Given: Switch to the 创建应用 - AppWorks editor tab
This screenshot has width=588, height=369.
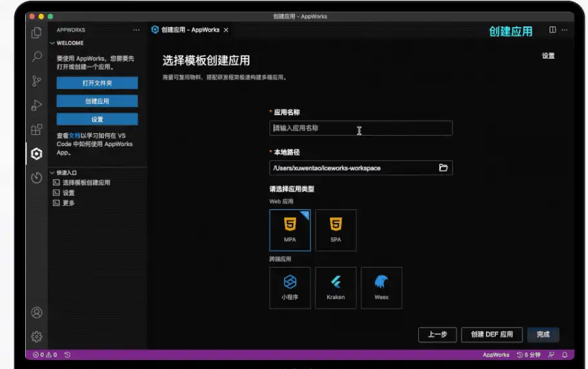Looking at the screenshot, I should [190, 30].
